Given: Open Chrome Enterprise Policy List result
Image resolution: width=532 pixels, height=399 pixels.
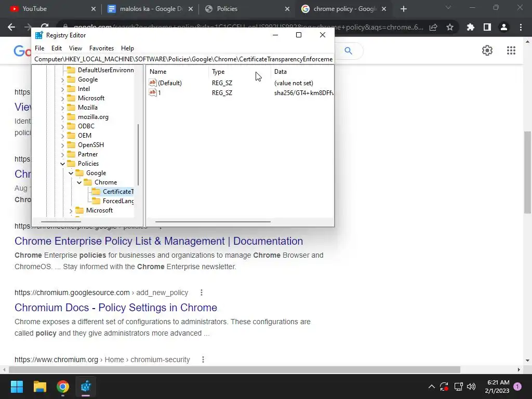Looking at the screenshot, I should click(x=158, y=241).
